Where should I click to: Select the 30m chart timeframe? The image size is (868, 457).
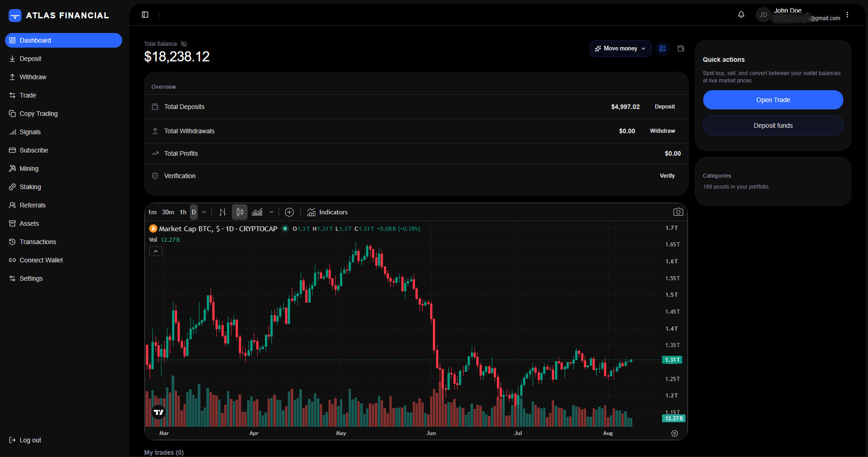(168, 212)
